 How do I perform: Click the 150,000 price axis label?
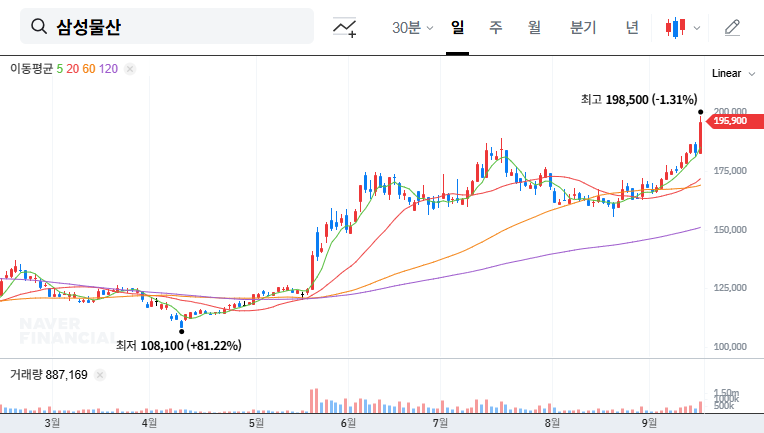coord(730,229)
